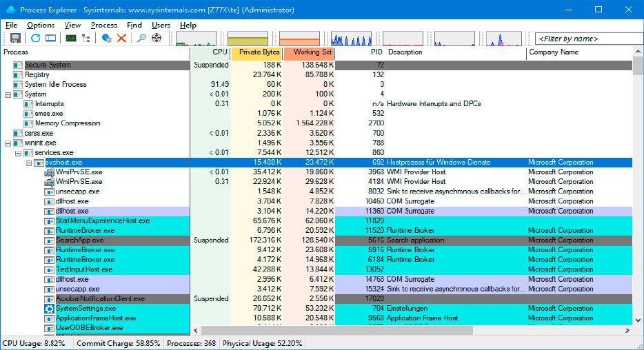Click the Save toolbar icon
Screen dimensions: 644x350
15,38
